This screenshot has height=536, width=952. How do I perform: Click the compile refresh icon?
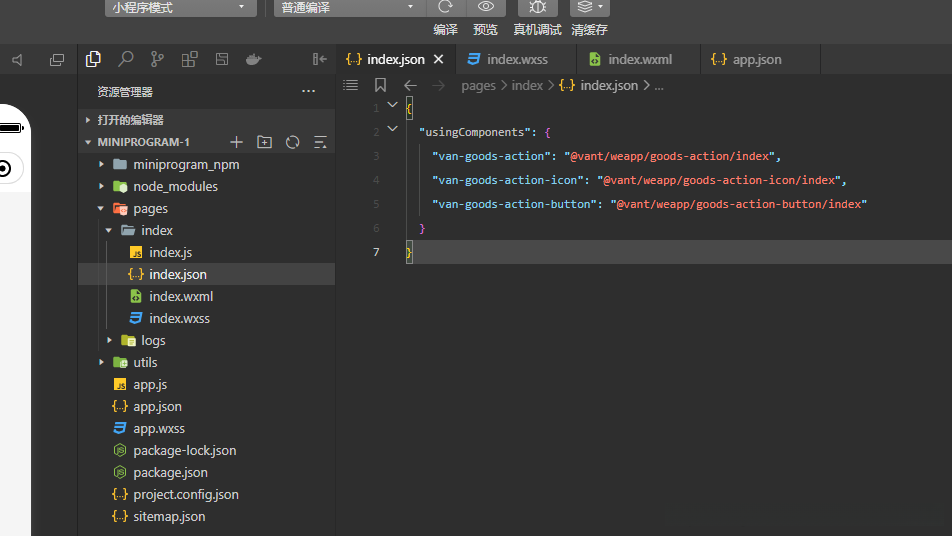pyautogui.click(x=445, y=7)
